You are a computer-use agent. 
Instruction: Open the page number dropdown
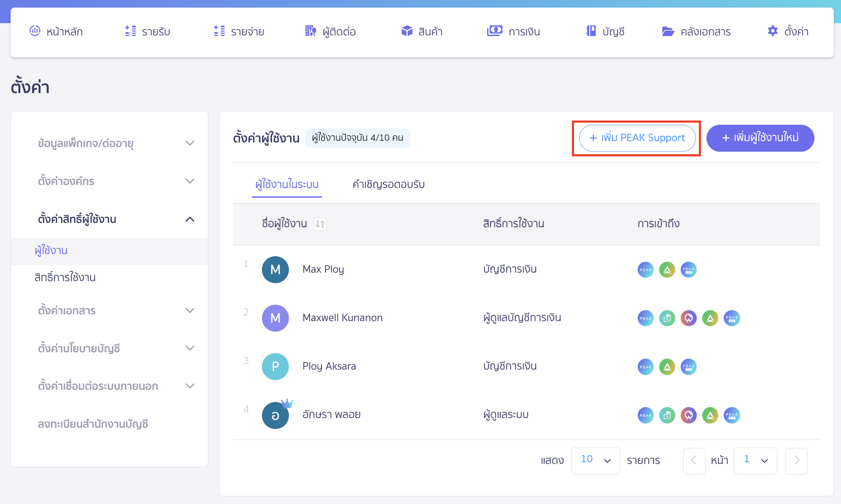tap(755, 460)
